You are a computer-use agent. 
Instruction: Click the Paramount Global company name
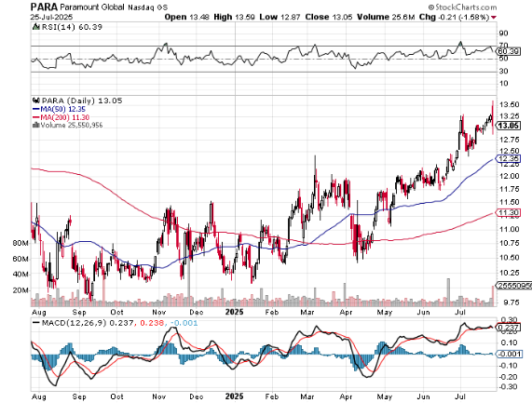(92, 7)
